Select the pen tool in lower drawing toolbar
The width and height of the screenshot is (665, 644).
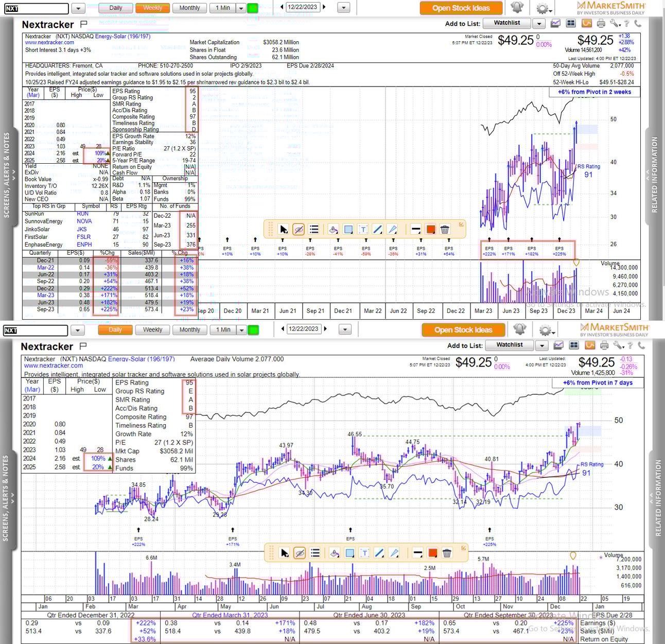[394, 553]
